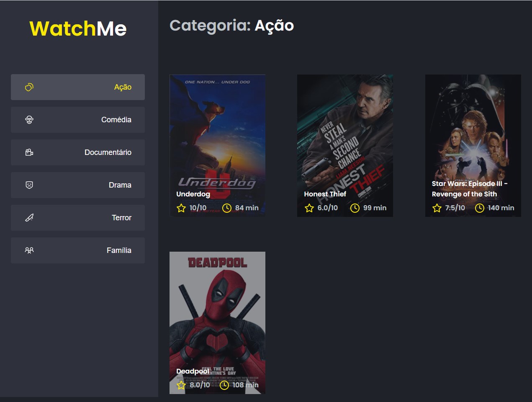Open the Honest Thief movie poster

(x=345, y=146)
